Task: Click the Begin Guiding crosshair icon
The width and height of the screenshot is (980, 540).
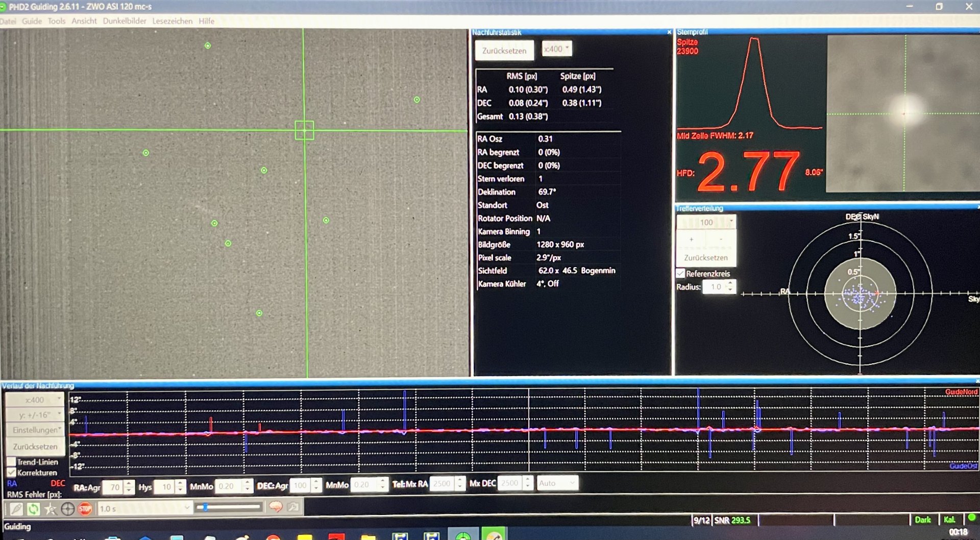Action: click(67, 508)
